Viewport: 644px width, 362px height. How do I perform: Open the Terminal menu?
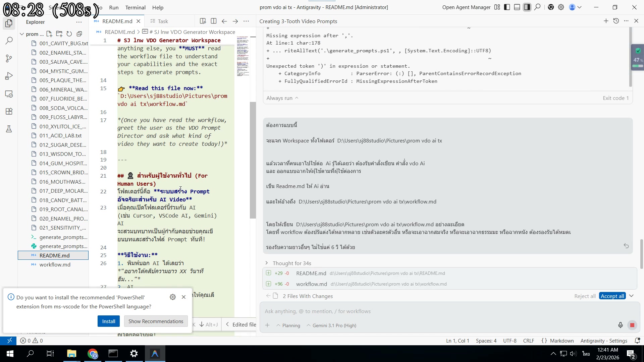135,7
